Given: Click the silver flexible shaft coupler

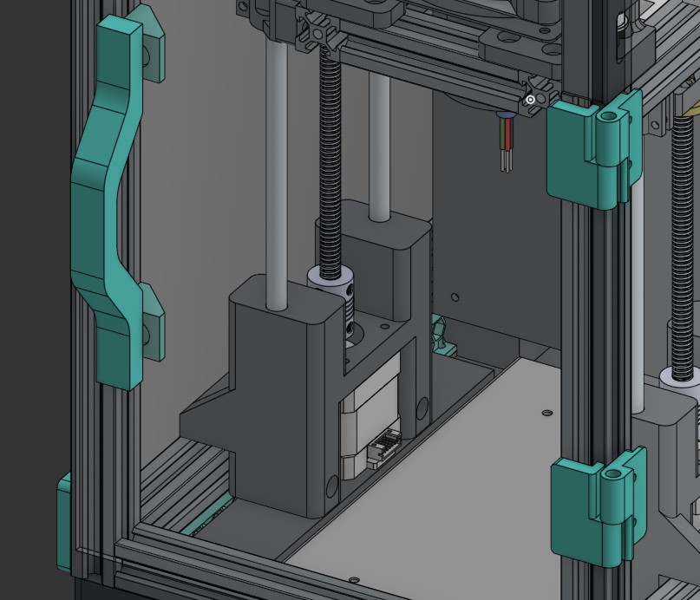Looking at the screenshot, I should [x=330, y=299].
